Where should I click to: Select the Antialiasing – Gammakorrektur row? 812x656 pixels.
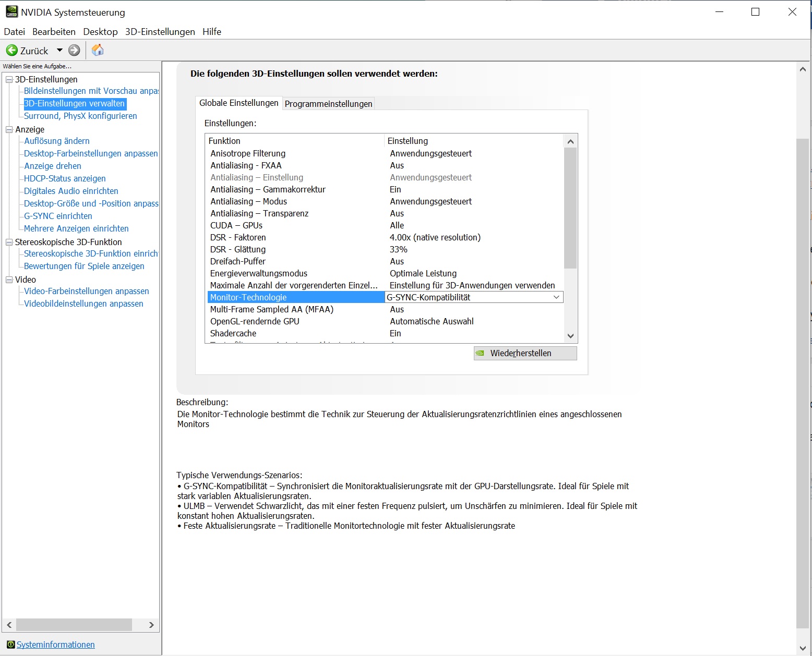[x=385, y=189]
